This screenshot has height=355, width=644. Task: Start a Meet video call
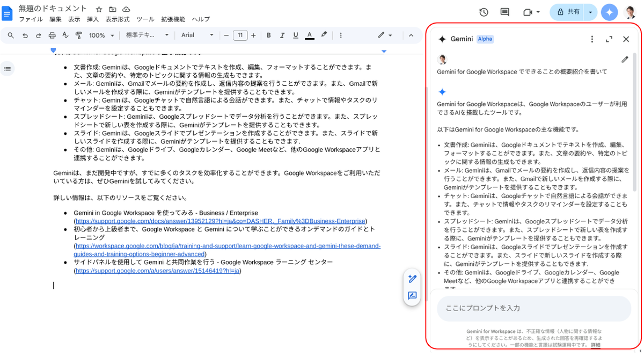coord(527,12)
